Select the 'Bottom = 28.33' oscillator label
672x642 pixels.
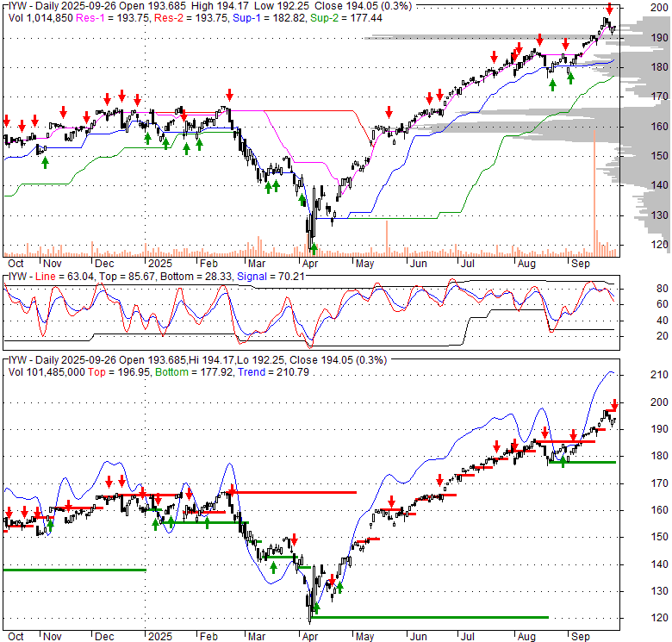pyautogui.click(x=196, y=277)
